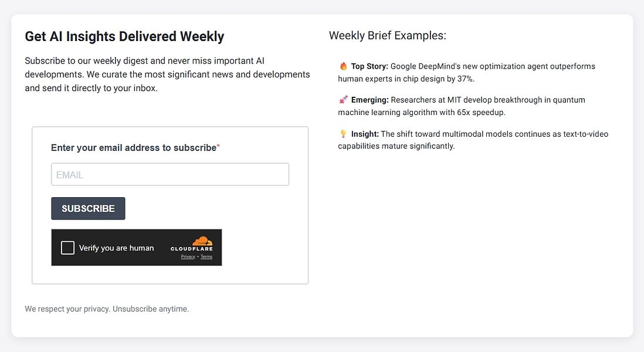This screenshot has width=644, height=352.
Task: Click the rocket emoji beside Emerging
Action: click(x=342, y=100)
